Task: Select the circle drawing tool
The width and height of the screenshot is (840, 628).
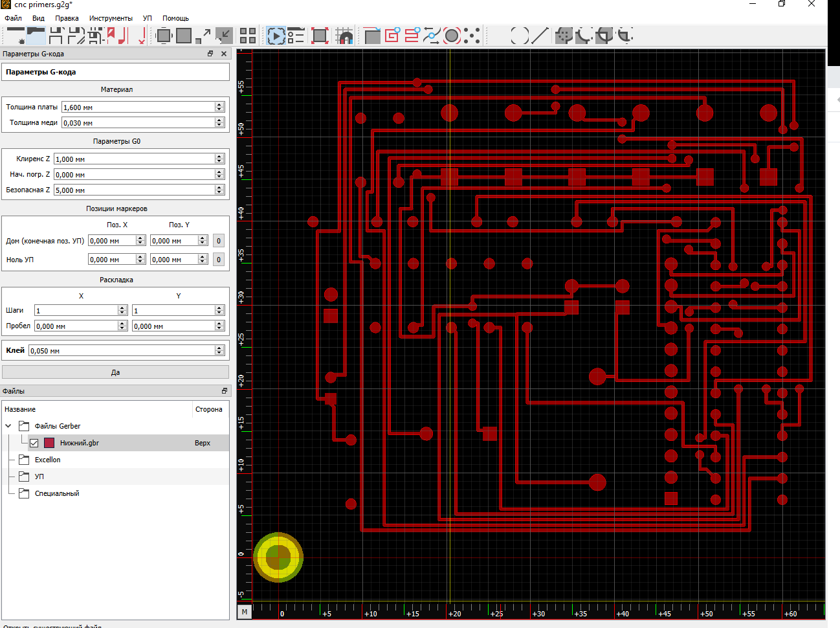Action: click(x=520, y=36)
